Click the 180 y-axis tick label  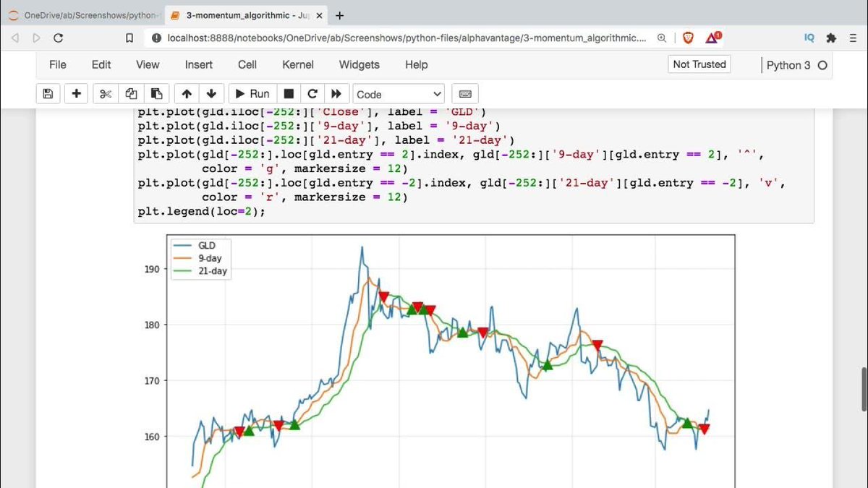pos(151,325)
